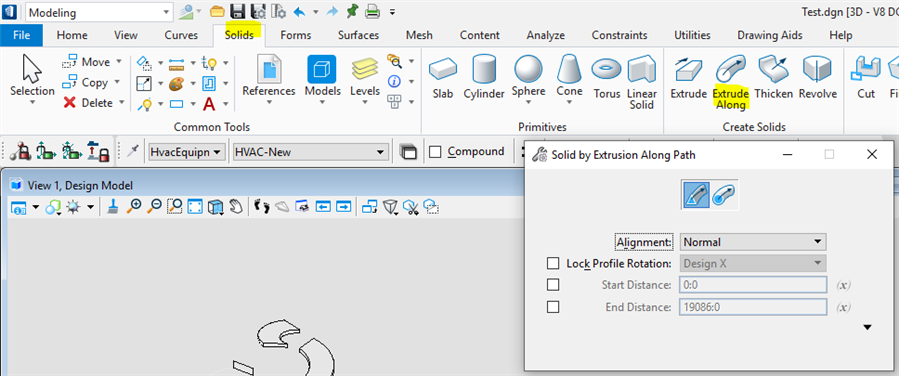Viewport: 899px width, 376px height.
Task: Click the Move button
Action: pyautogui.click(x=86, y=62)
